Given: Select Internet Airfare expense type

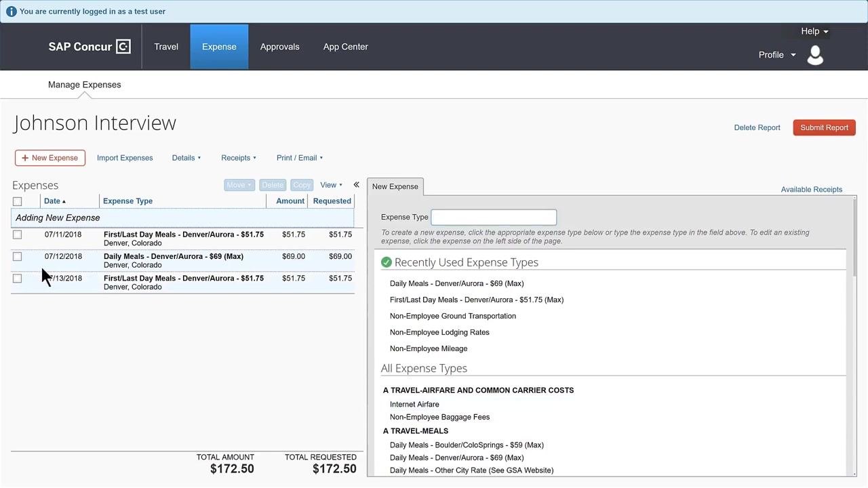Looking at the screenshot, I should point(414,405).
